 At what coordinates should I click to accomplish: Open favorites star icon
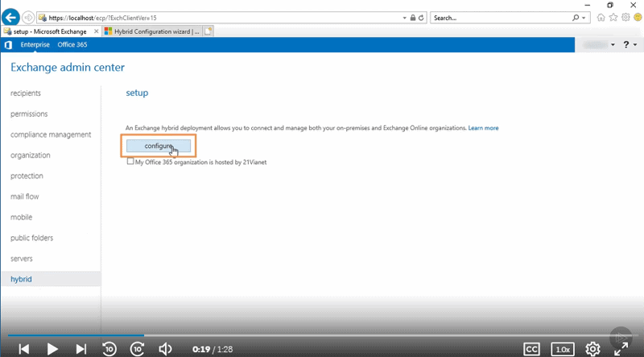(x=613, y=17)
